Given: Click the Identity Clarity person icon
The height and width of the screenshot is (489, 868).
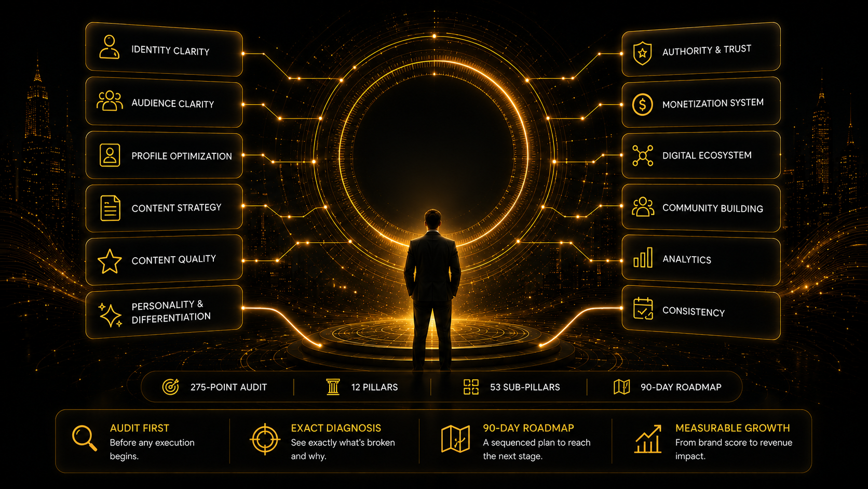Looking at the screenshot, I should point(110,47).
